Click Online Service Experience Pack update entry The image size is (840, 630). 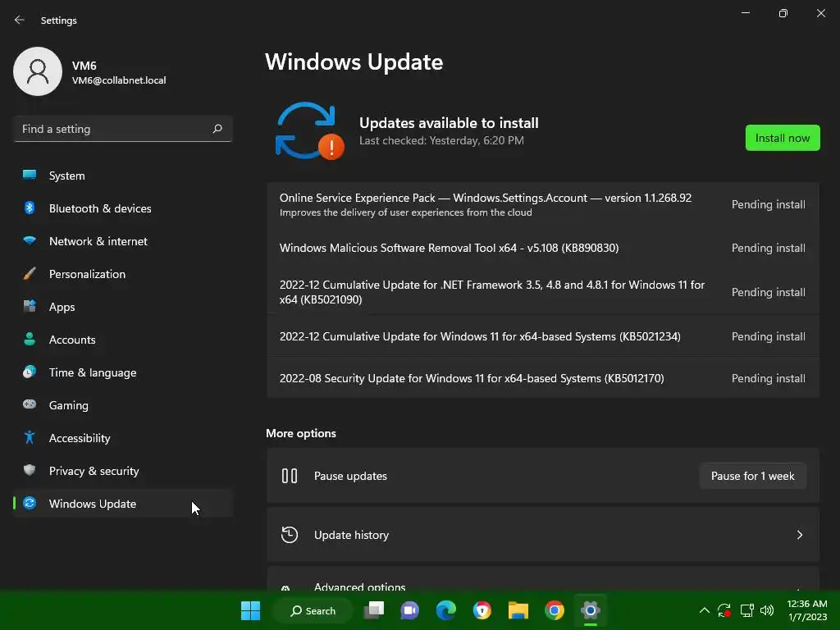click(x=543, y=204)
